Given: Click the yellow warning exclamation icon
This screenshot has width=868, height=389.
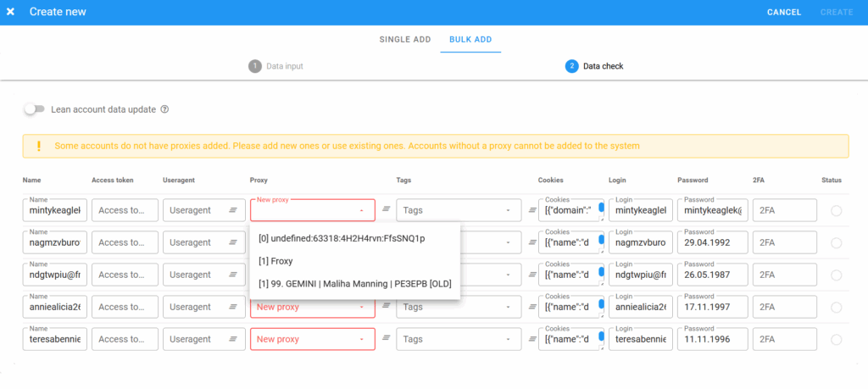Looking at the screenshot, I should 38,146.
